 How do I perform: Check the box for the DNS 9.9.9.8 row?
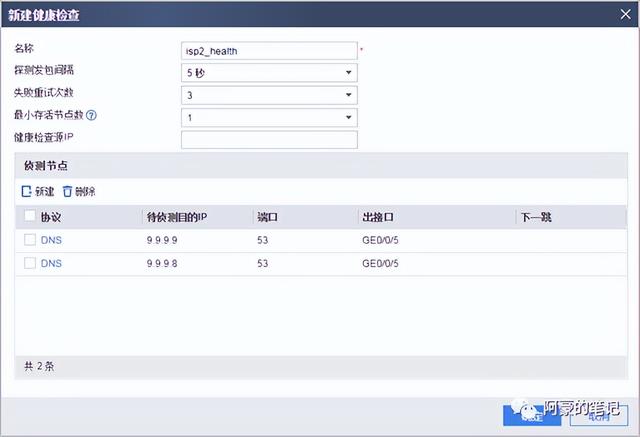coord(30,263)
